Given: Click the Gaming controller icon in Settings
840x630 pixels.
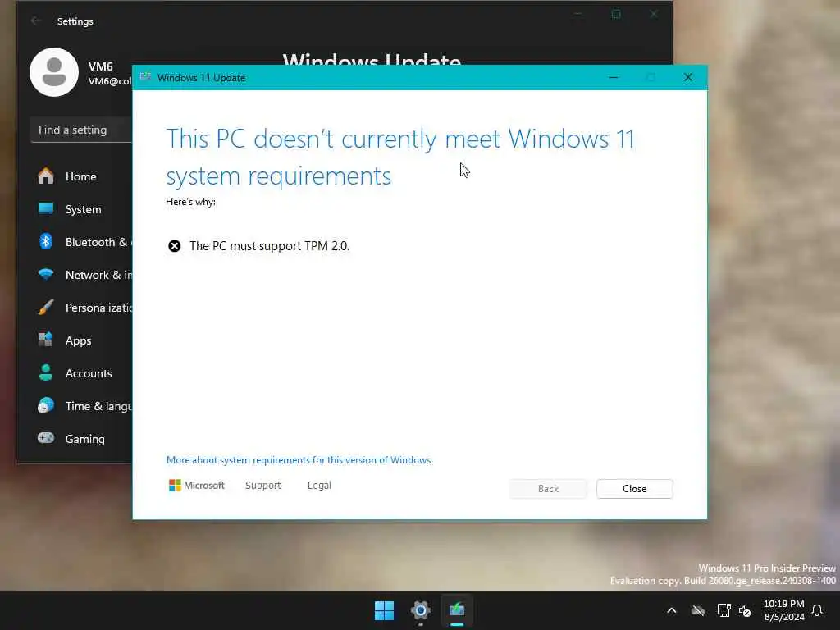Looking at the screenshot, I should (x=46, y=438).
